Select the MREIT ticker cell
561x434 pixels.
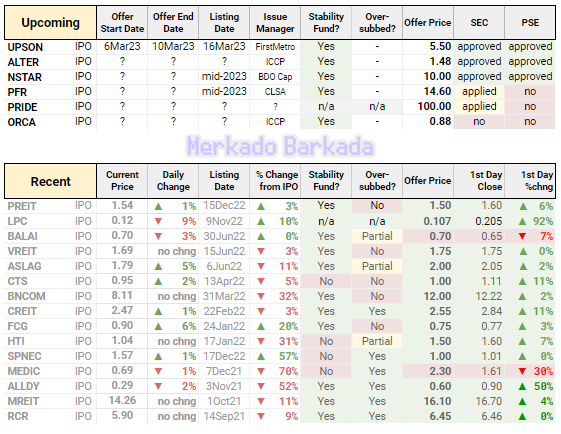tap(23, 401)
